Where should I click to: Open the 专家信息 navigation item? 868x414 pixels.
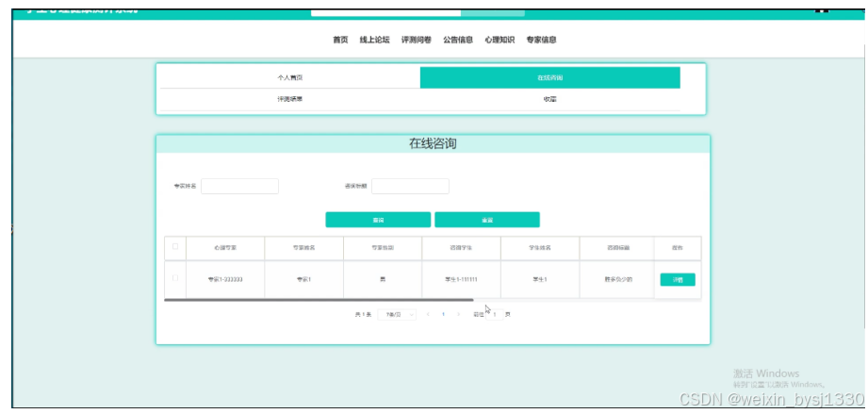click(541, 40)
